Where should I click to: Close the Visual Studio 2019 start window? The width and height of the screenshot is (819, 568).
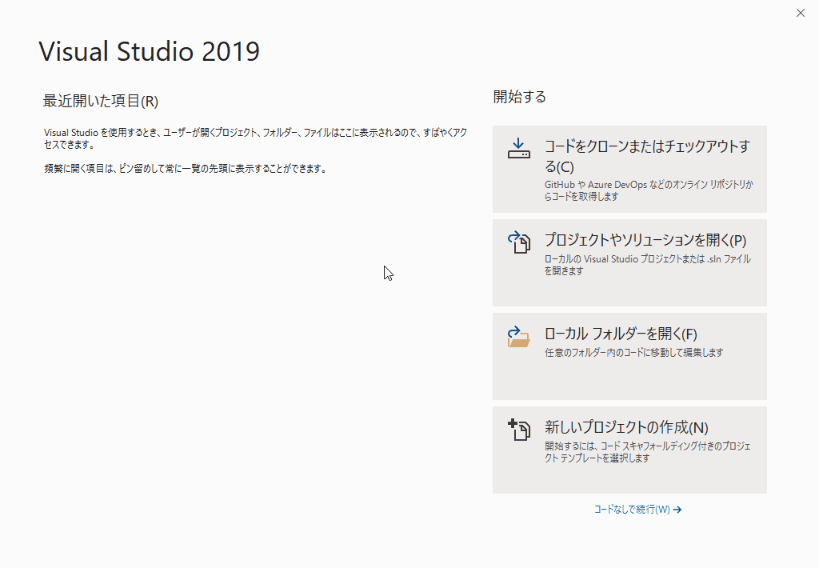tap(800, 13)
